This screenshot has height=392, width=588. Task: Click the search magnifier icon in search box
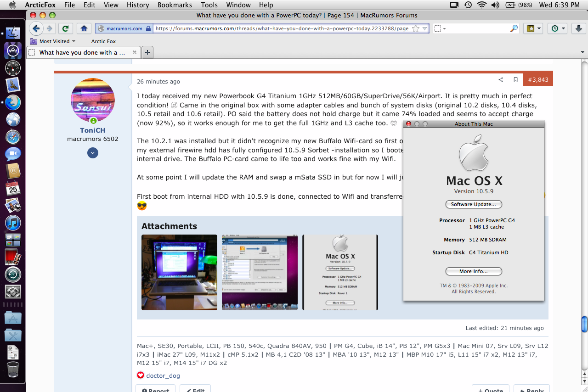(x=514, y=28)
